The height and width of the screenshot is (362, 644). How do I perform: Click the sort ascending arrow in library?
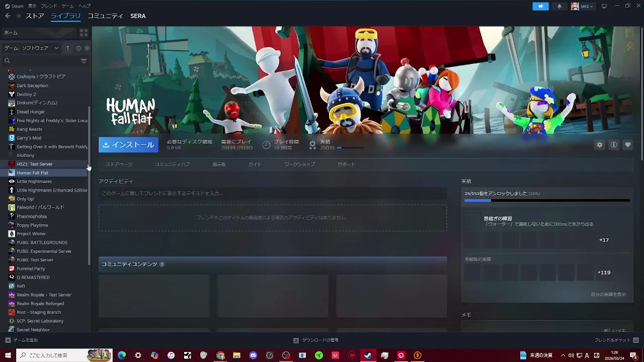point(68,48)
